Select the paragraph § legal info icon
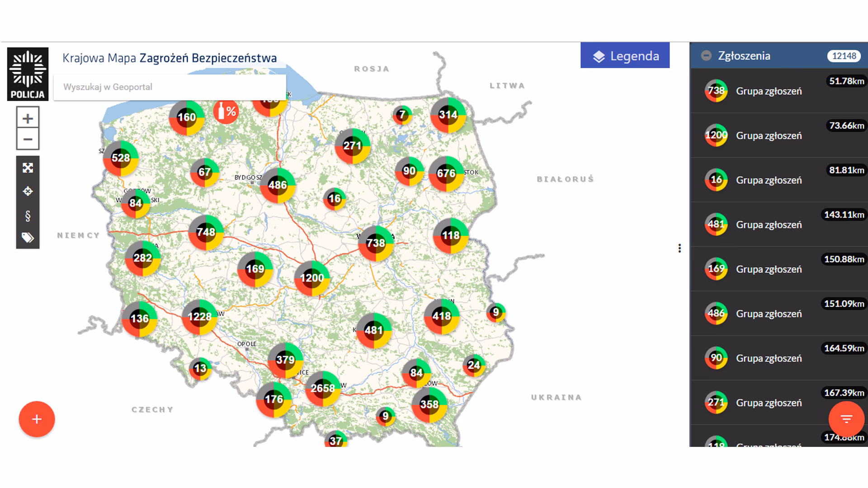 (28, 216)
